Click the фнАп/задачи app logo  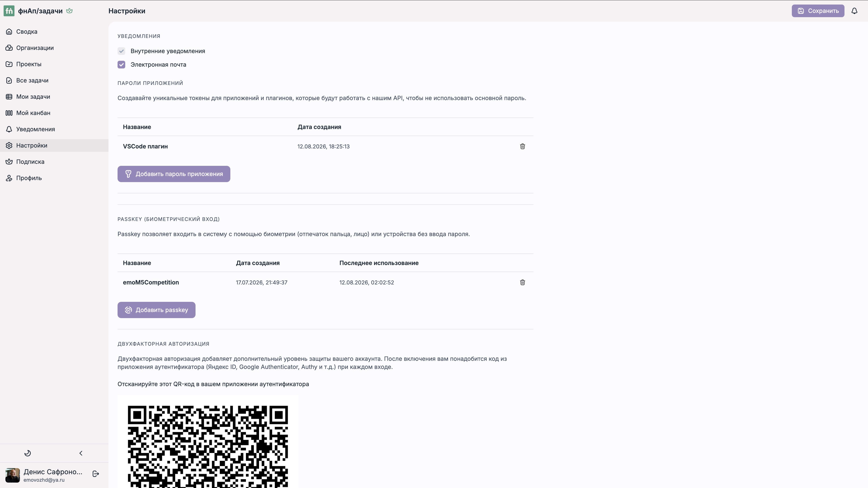[x=9, y=11]
